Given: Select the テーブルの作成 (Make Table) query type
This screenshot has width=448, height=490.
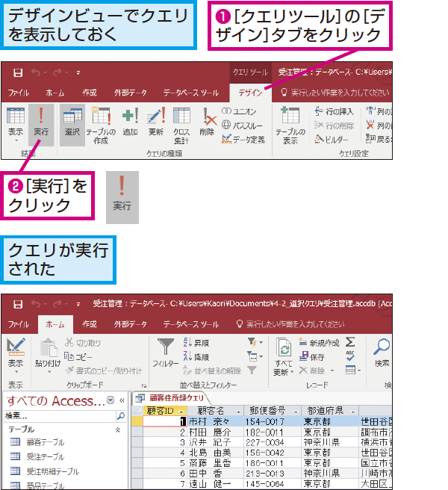Looking at the screenshot, I should [99, 123].
